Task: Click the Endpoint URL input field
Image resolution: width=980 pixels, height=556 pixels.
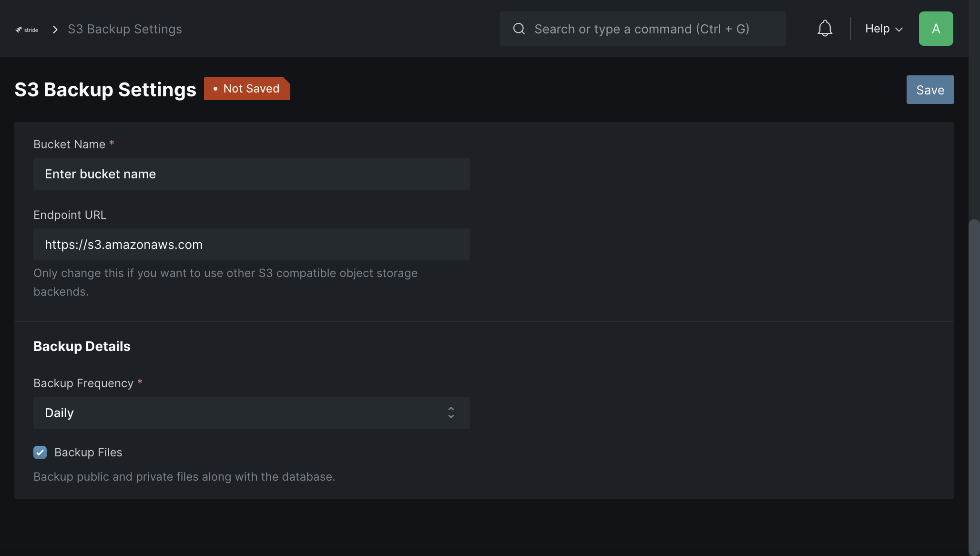Action: pos(252,245)
